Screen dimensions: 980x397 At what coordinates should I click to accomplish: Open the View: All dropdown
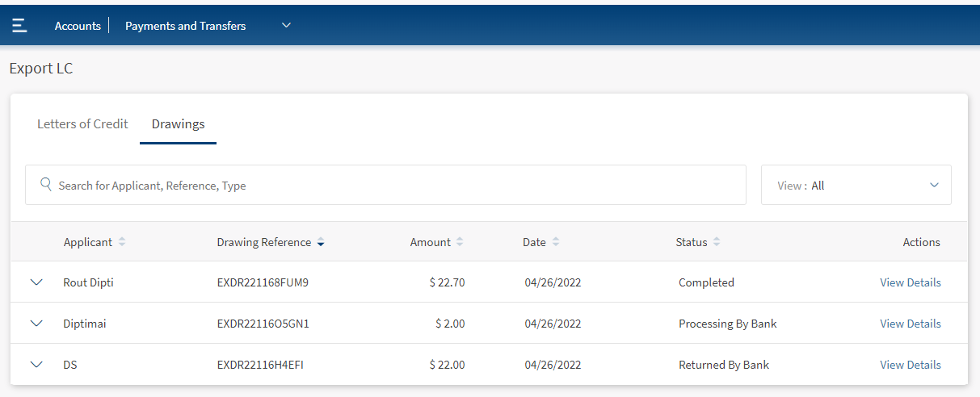pyautogui.click(x=856, y=185)
